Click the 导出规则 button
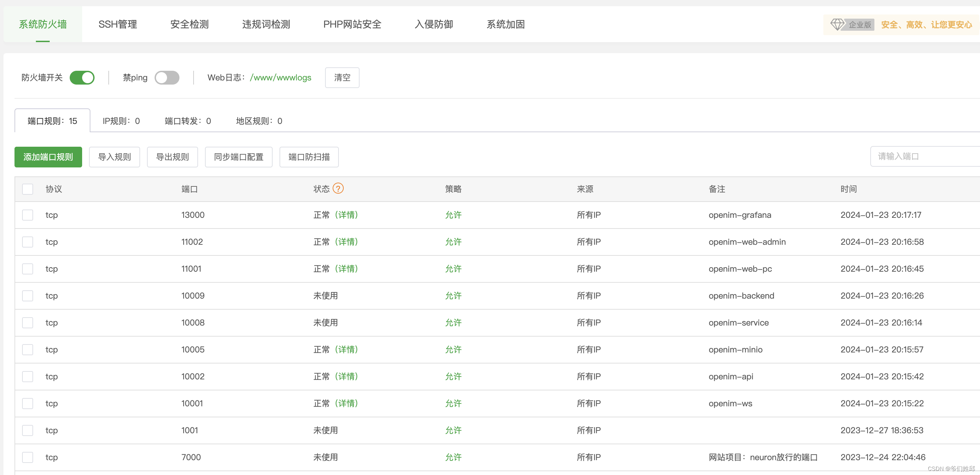Image resolution: width=980 pixels, height=475 pixels. pyautogui.click(x=172, y=157)
